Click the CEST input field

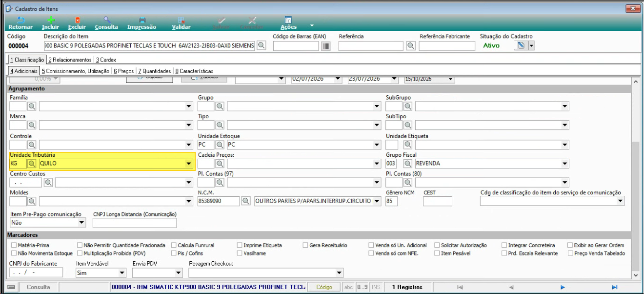pyautogui.click(x=438, y=201)
